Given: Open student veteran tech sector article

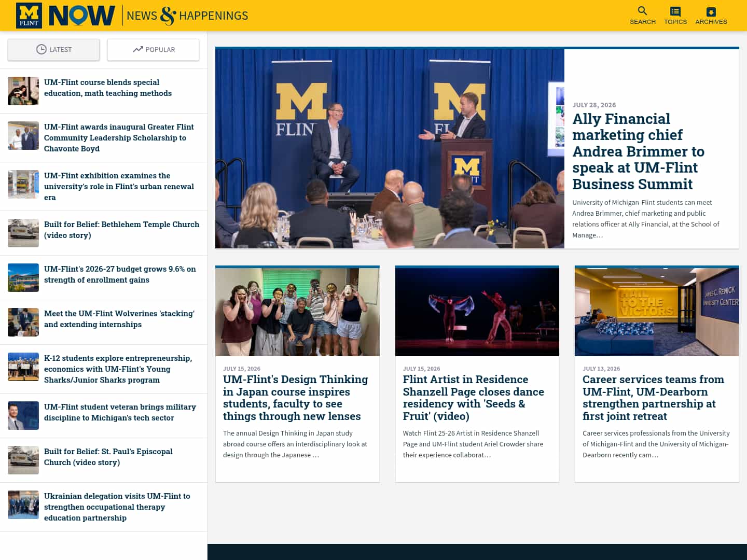Looking at the screenshot, I should [x=120, y=412].
